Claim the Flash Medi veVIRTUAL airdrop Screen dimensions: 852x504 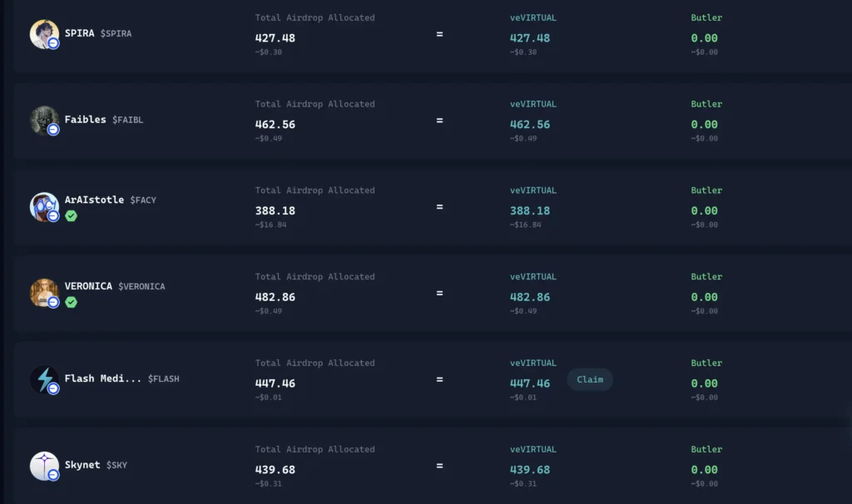(x=590, y=379)
